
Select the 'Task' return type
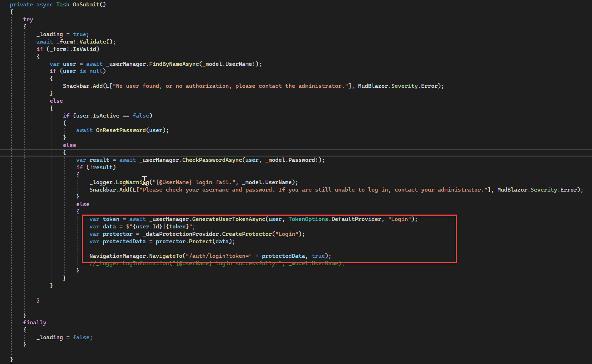tap(63, 5)
